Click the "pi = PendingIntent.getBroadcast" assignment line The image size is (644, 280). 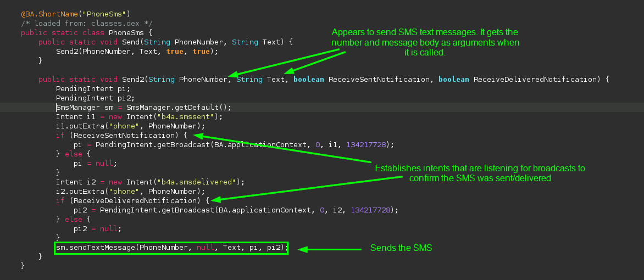tap(234, 144)
